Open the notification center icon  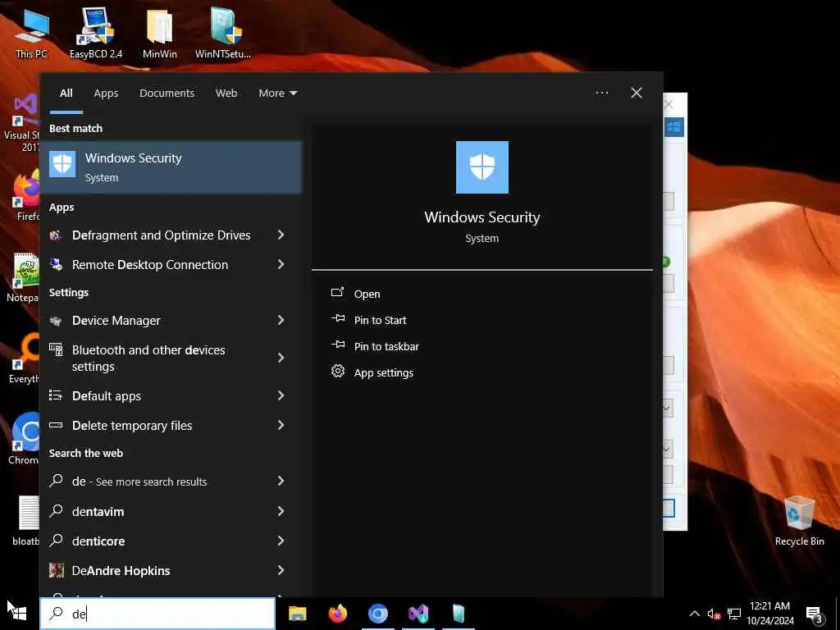(815, 614)
